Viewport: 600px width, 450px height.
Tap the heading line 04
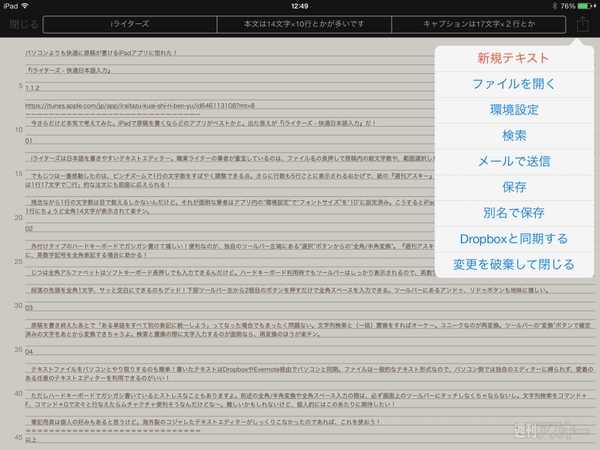(x=29, y=352)
